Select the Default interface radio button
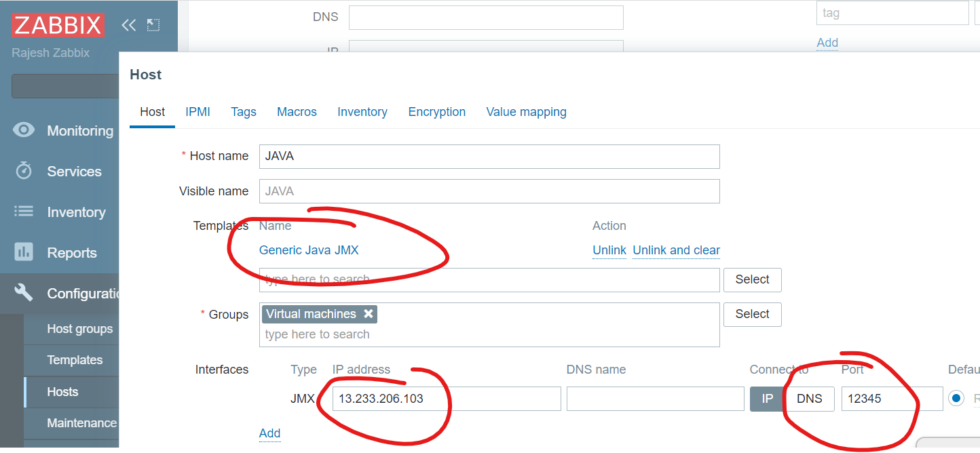980x453 pixels. click(x=956, y=399)
